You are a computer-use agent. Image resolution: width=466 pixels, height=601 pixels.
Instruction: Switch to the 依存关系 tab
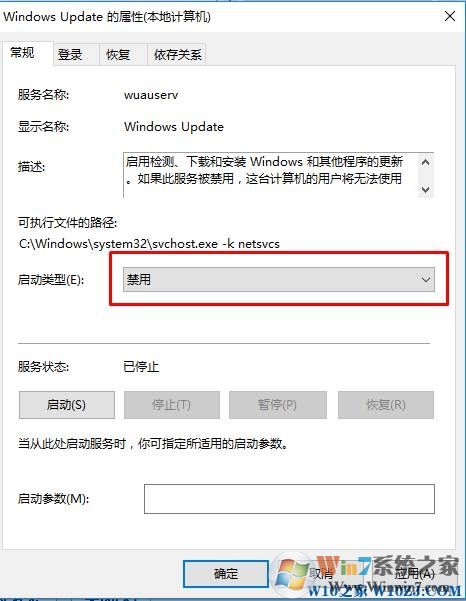click(177, 54)
